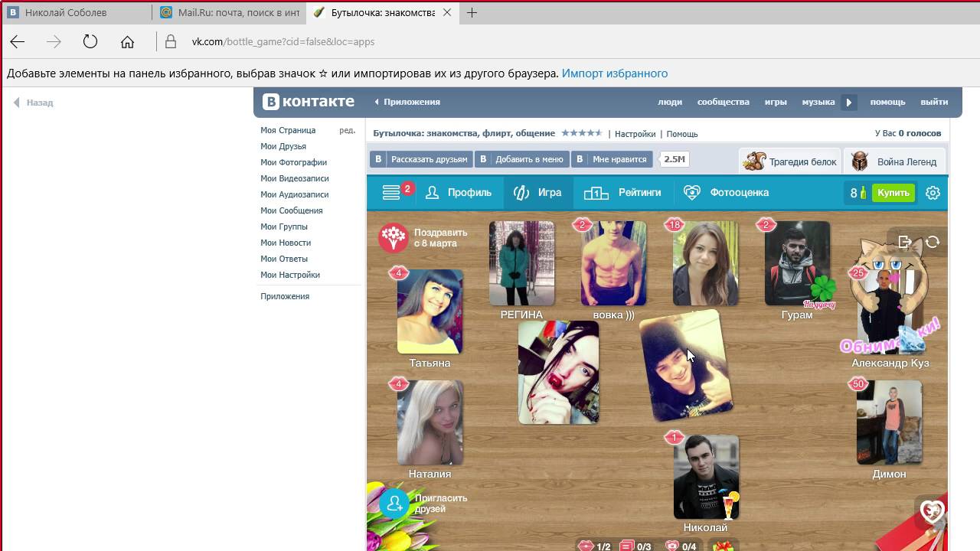The height and width of the screenshot is (551, 980).
Task: Switch to Фотооценка tab
Action: (726, 193)
